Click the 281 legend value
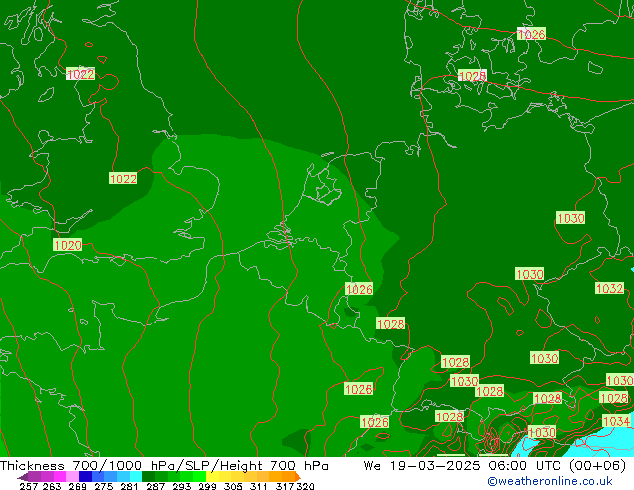This screenshot has width=634, height=490. pyautogui.click(x=129, y=486)
